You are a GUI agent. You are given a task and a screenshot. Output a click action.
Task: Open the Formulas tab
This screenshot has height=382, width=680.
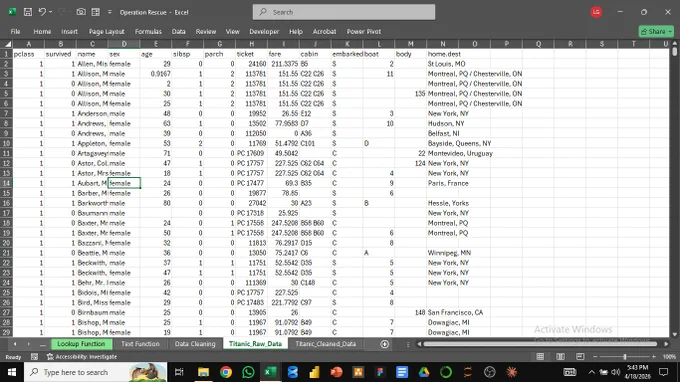coord(148,32)
